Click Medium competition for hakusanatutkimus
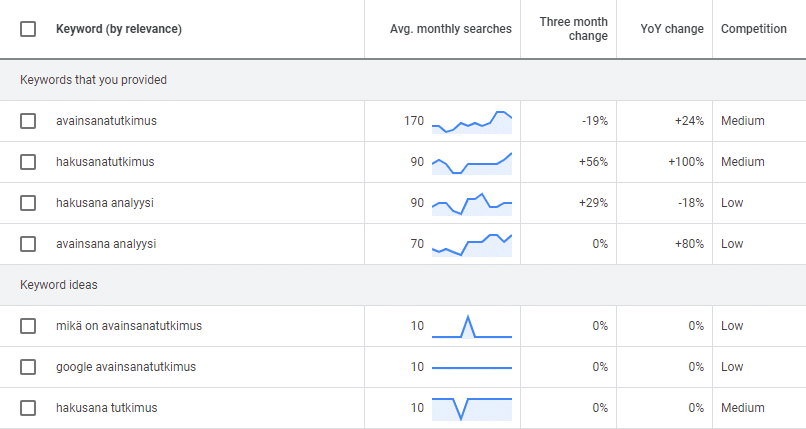This screenshot has width=806, height=429. pos(743,162)
